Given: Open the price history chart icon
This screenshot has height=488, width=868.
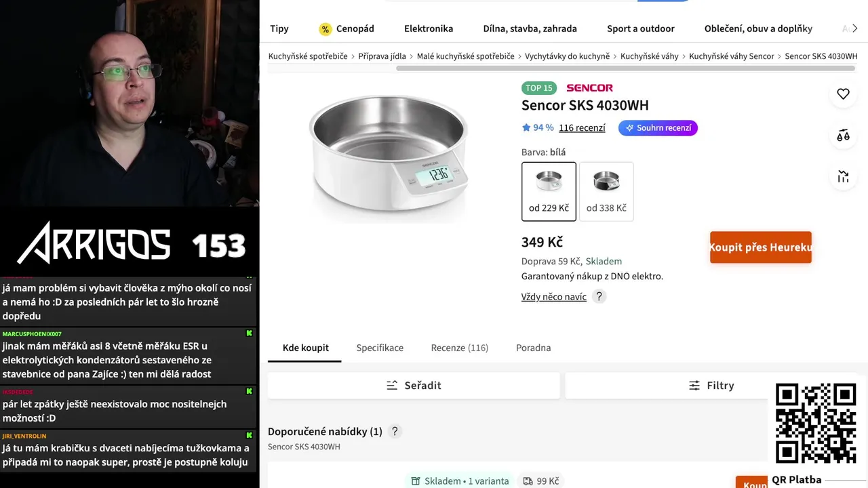Looking at the screenshot, I should [x=843, y=177].
